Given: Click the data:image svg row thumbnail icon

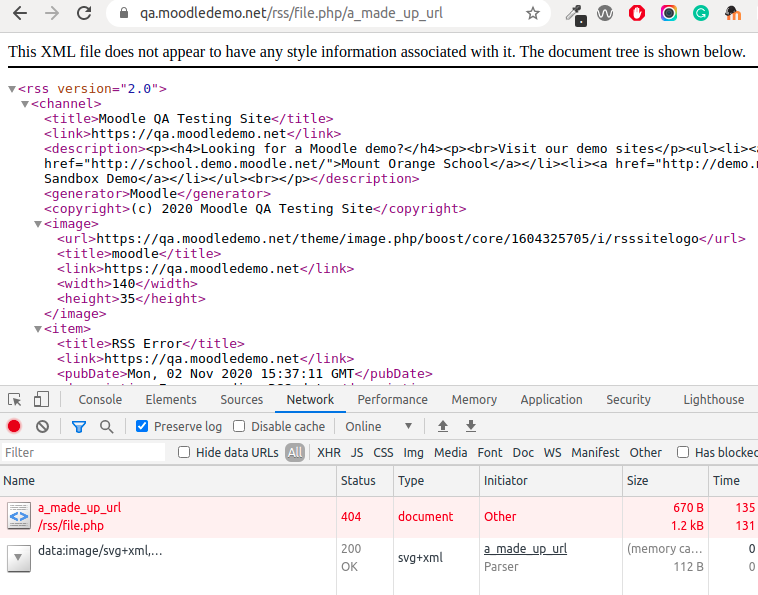Looking at the screenshot, I should [19, 558].
